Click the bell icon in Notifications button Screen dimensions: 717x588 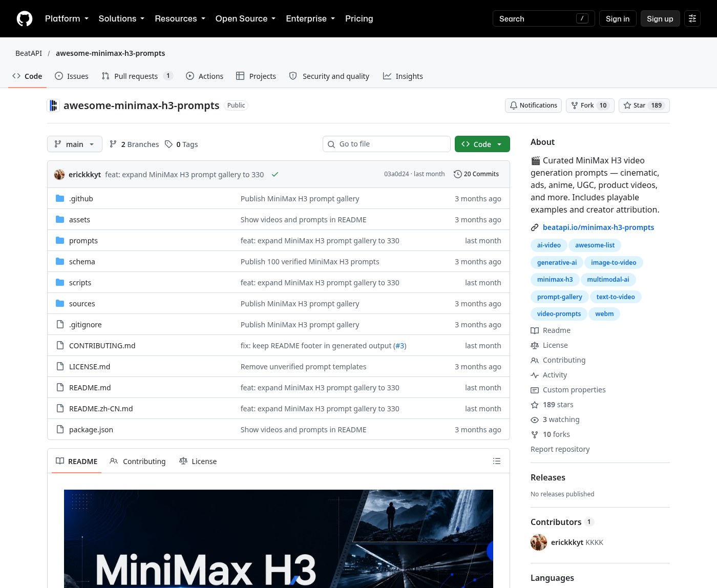(514, 106)
